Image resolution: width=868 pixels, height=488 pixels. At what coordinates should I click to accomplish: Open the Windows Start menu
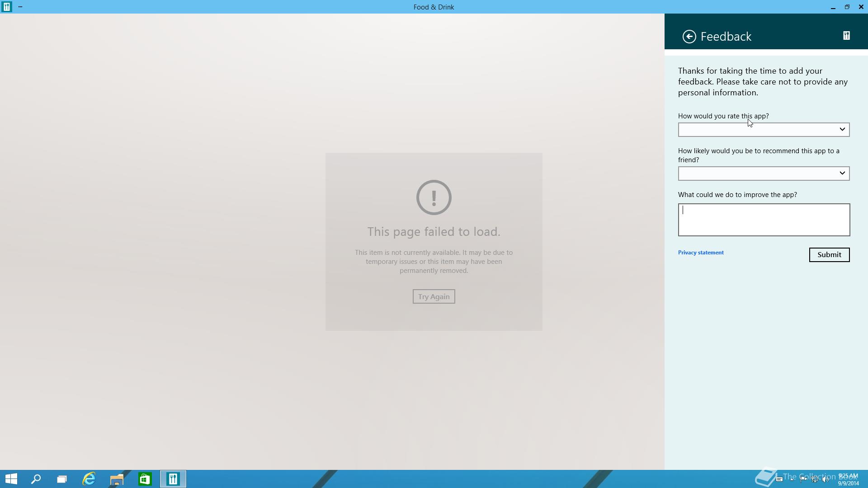11,479
